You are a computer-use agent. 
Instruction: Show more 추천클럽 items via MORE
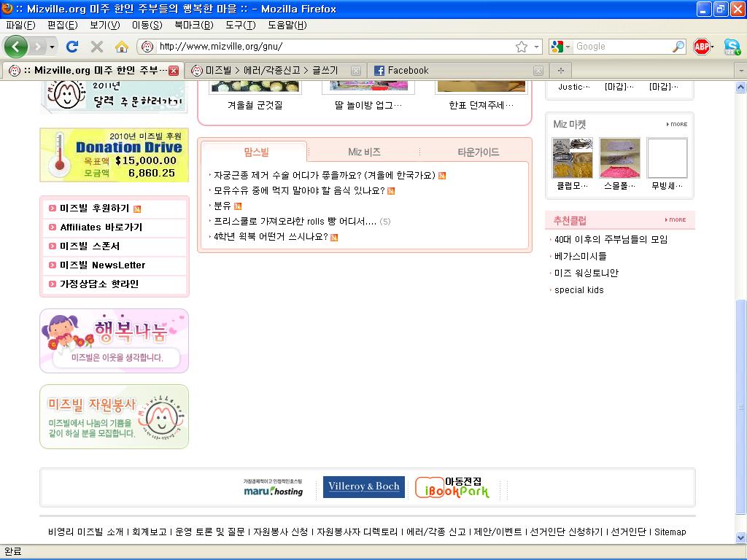point(676,219)
